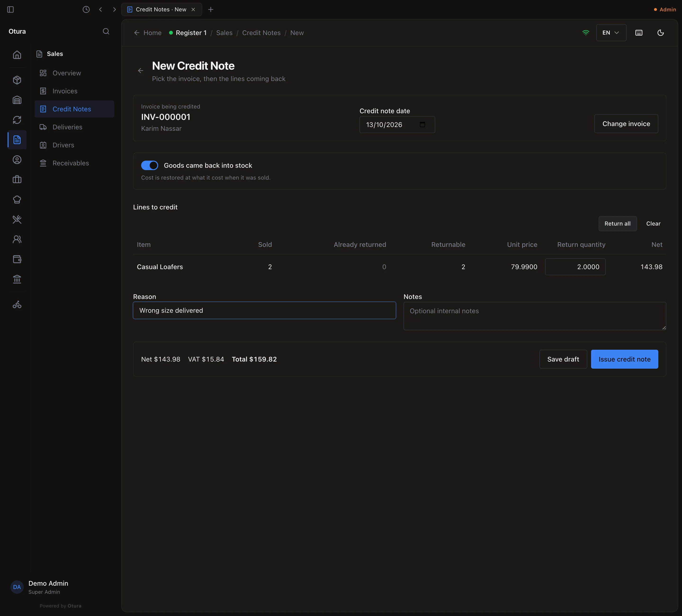The image size is (682, 616).
Task: Open the calendar picker in Credit note date
Action: click(x=422, y=125)
